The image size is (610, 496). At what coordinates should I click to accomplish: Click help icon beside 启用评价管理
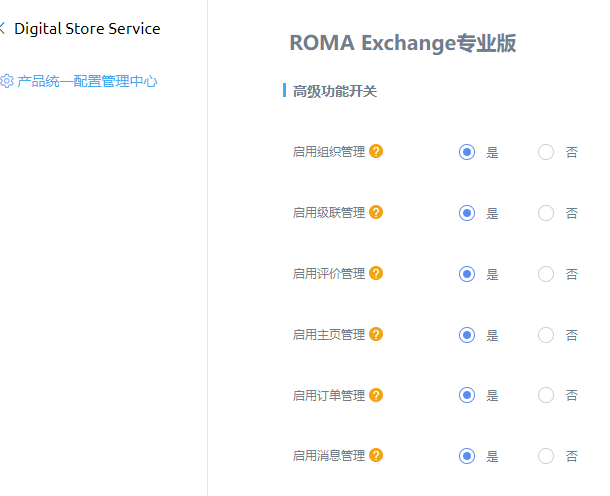click(376, 273)
